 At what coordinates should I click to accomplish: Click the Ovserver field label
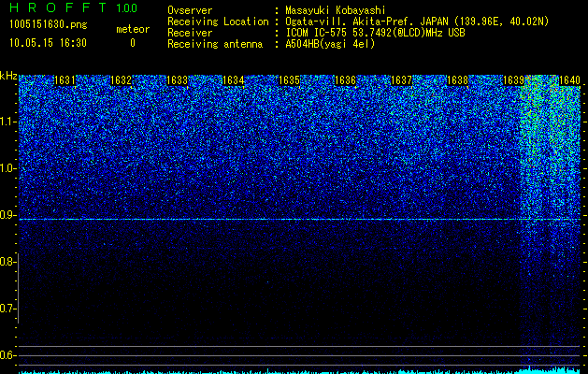coord(190,10)
